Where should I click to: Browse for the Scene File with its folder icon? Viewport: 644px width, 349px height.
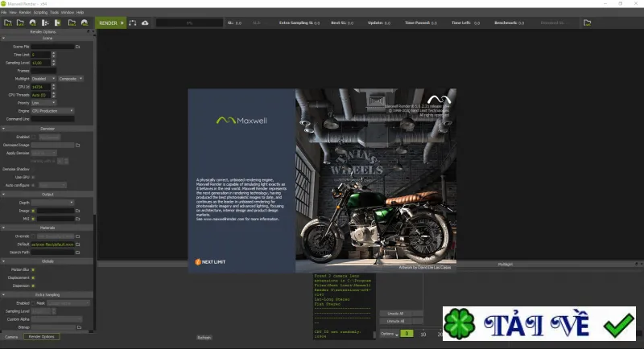point(77,47)
